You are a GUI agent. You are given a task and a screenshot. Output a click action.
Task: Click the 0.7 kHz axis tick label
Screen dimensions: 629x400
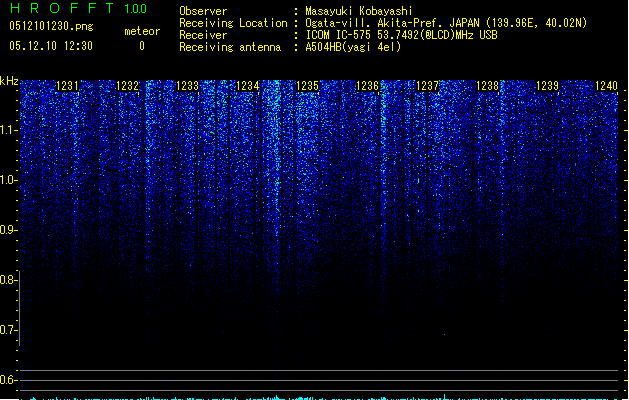[8, 330]
